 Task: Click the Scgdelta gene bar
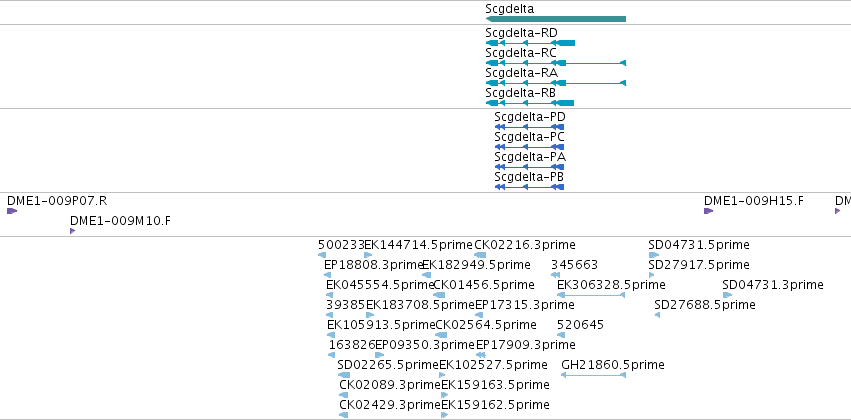pos(556,19)
